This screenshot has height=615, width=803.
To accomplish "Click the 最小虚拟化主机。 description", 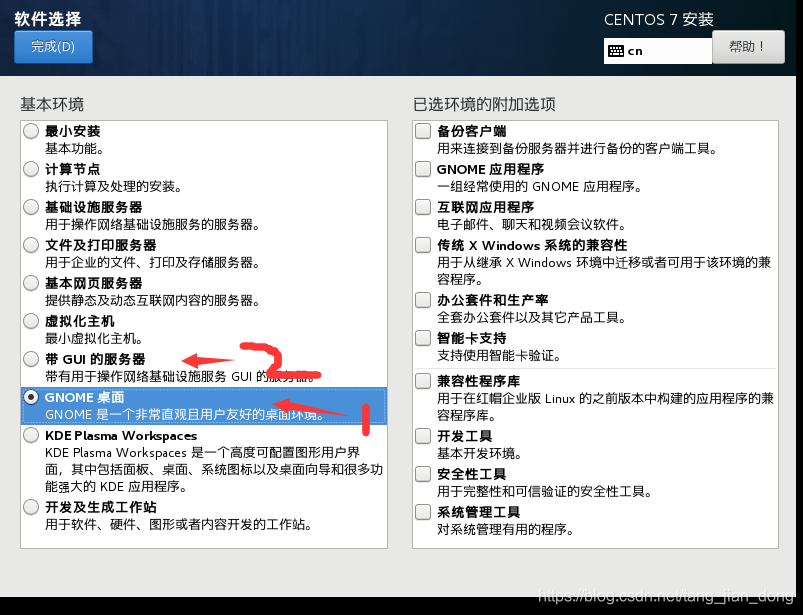I will (94, 338).
